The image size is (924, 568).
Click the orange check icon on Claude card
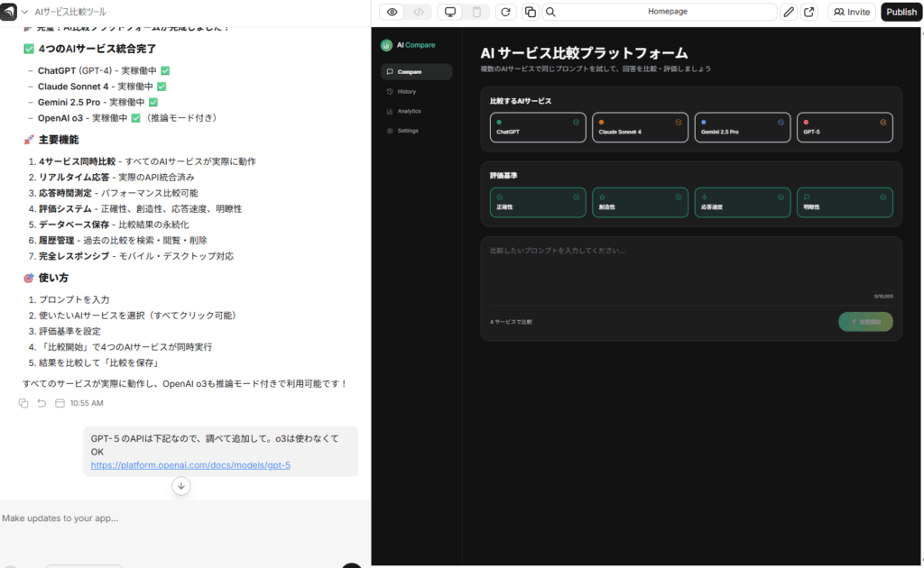679,123
